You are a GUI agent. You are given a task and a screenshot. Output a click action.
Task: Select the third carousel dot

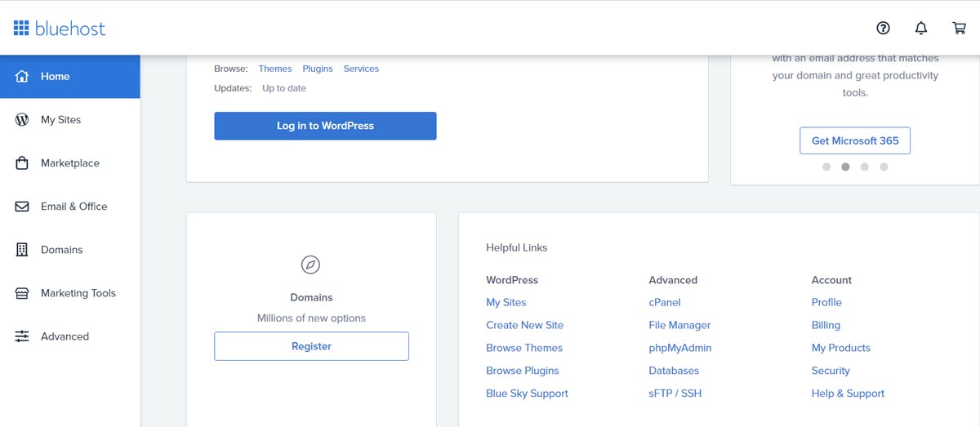click(865, 167)
